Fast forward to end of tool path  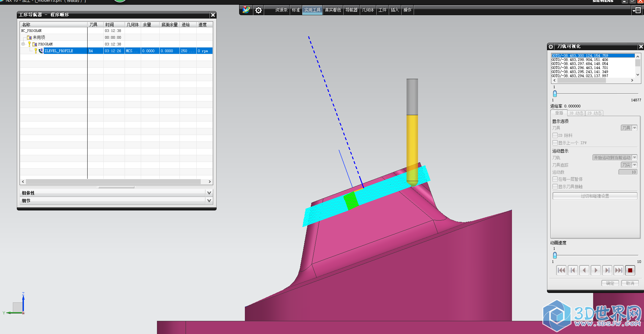tap(618, 270)
